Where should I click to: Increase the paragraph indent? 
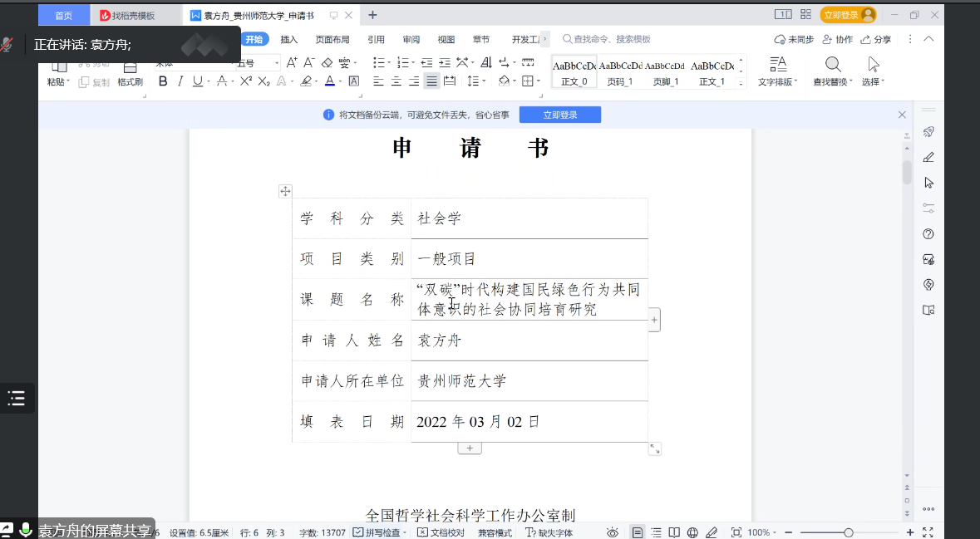click(445, 62)
